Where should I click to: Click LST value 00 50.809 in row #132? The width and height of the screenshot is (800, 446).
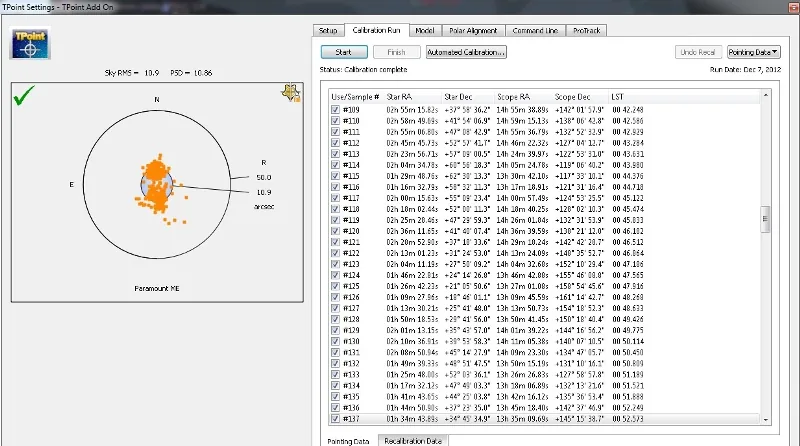[628, 364]
